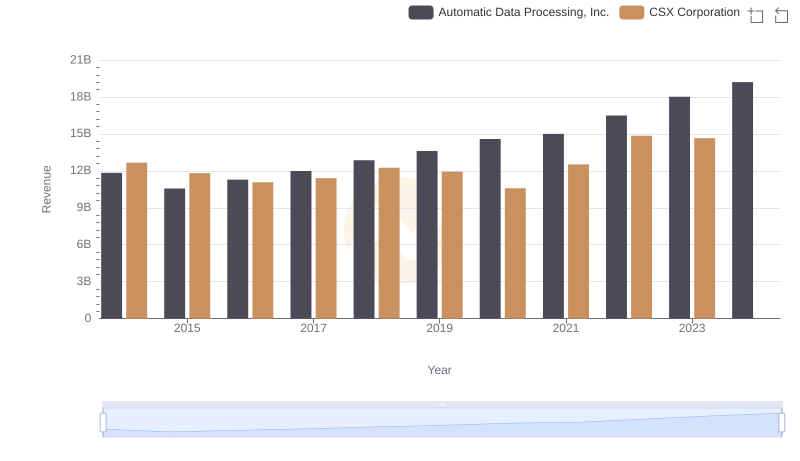Image resolution: width=800 pixels, height=461 pixels.
Task: Click the zoom area select icon
Action: tap(756, 15)
